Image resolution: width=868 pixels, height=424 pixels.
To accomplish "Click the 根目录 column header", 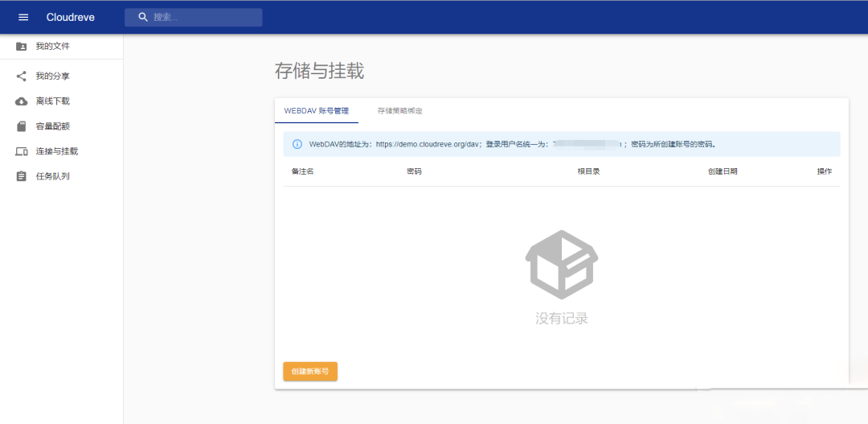I will coord(588,171).
